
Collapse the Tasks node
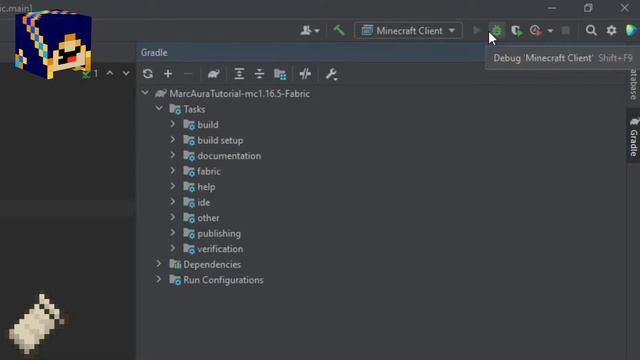pos(159,109)
